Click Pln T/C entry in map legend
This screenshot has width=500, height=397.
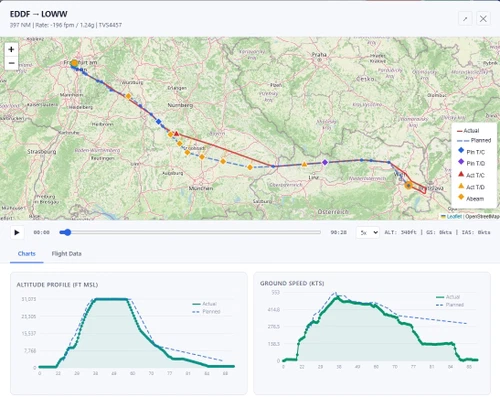[x=471, y=152]
